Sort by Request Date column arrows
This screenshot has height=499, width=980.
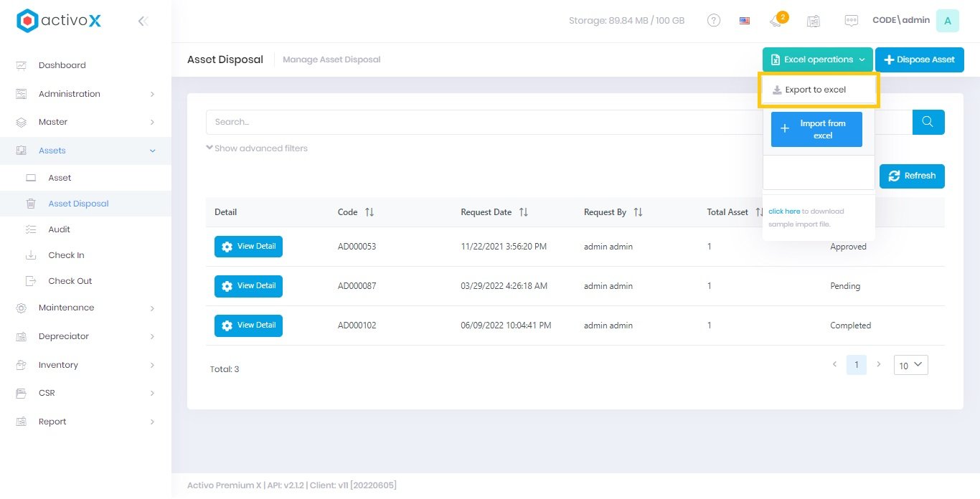click(x=524, y=212)
